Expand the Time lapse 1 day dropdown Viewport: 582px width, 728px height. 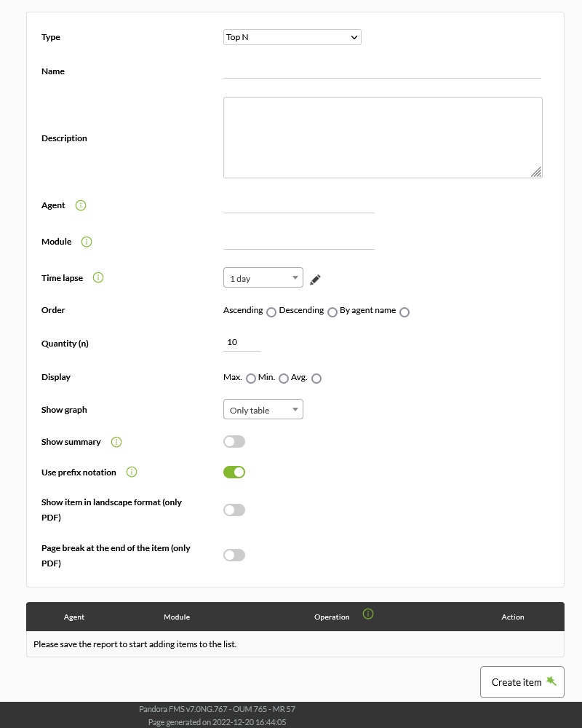tap(263, 277)
